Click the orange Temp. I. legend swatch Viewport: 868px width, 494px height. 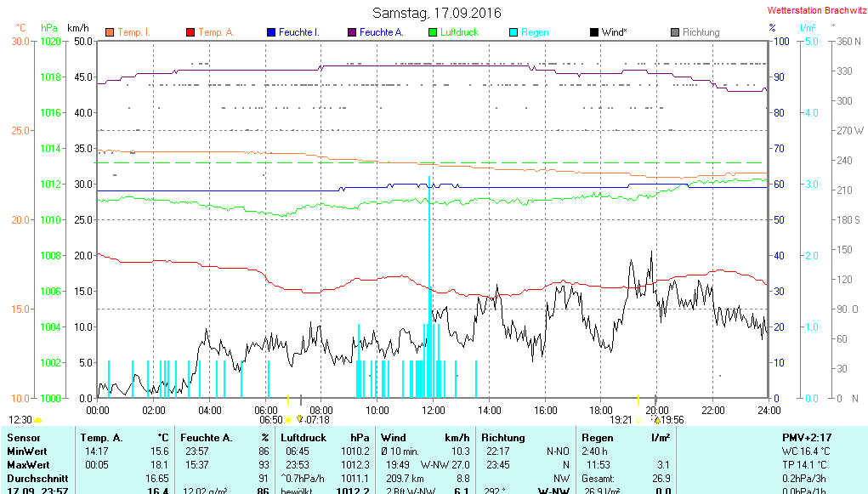pos(110,32)
